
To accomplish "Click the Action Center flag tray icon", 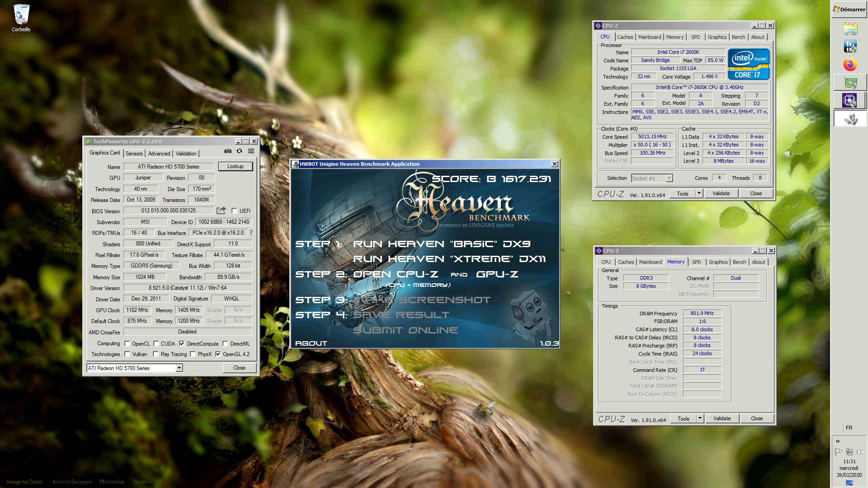I will click(838, 451).
